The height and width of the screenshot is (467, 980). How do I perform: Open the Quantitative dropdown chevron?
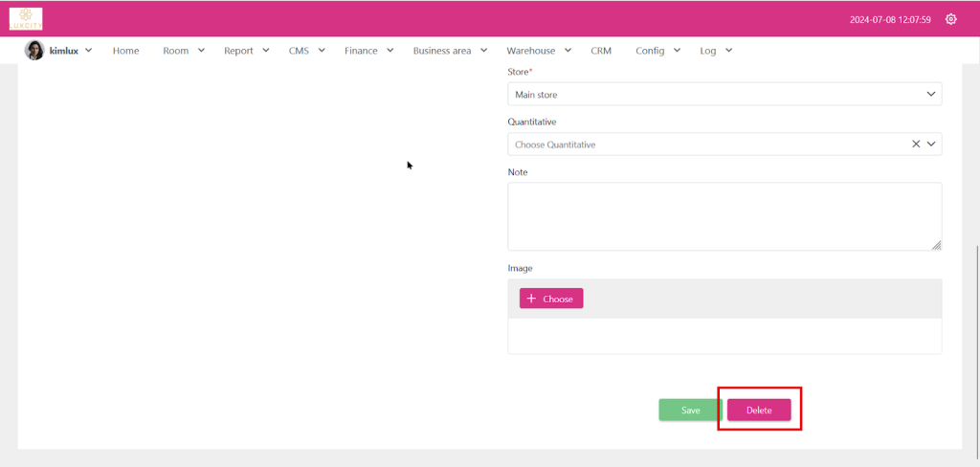931,145
